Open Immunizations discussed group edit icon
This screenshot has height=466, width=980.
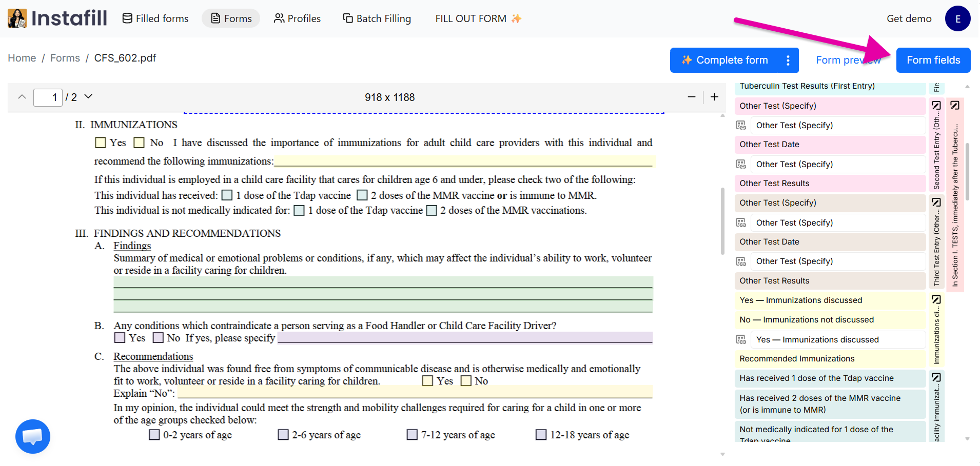click(936, 299)
